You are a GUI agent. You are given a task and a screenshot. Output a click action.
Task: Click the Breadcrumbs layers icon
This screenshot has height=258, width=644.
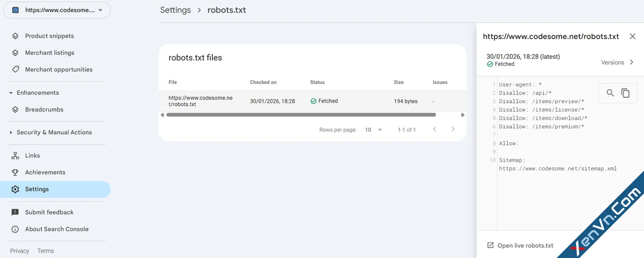[15, 110]
